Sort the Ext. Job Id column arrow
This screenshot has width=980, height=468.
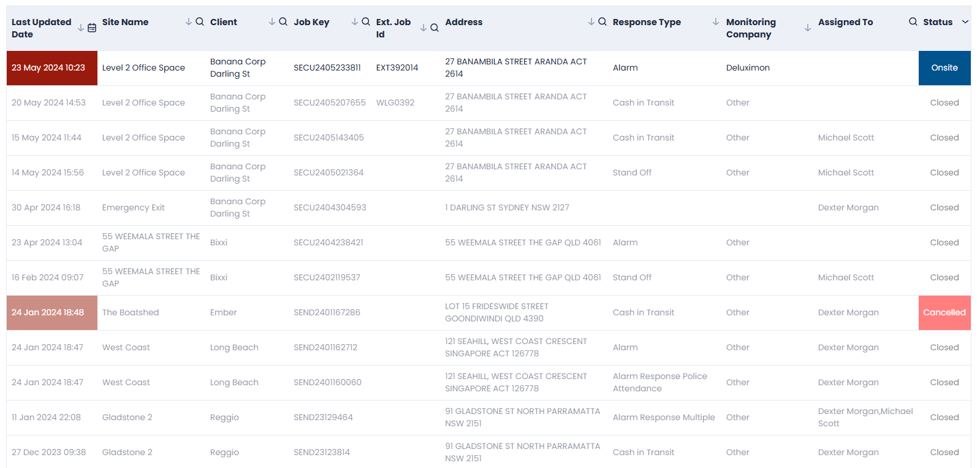(x=424, y=28)
